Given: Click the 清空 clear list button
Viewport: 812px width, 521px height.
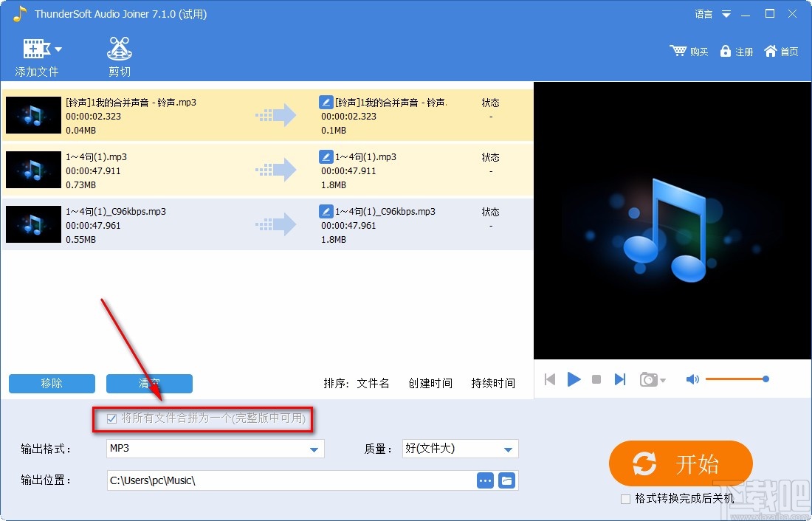Looking at the screenshot, I should pyautogui.click(x=150, y=383).
